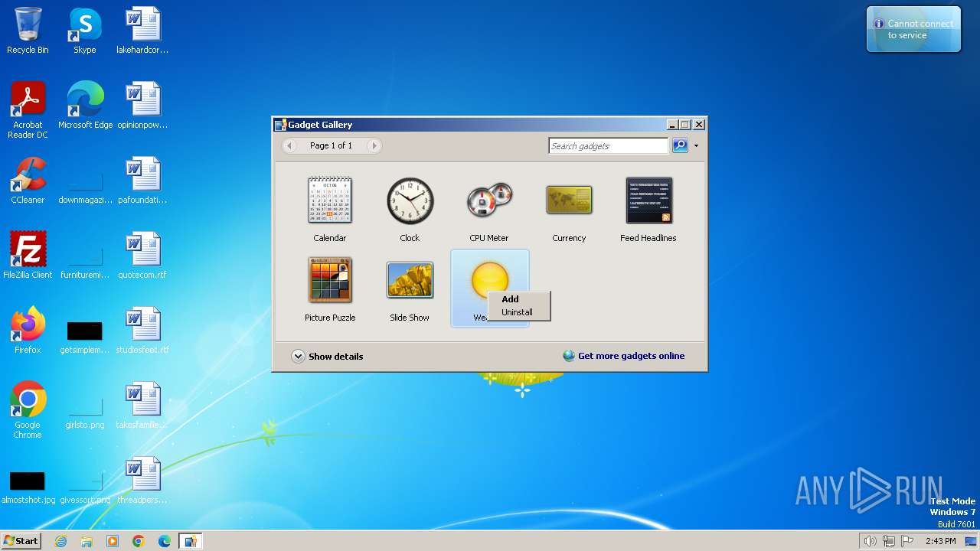
Task: Open Recycle Bin on desktop
Action: [28, 31]
